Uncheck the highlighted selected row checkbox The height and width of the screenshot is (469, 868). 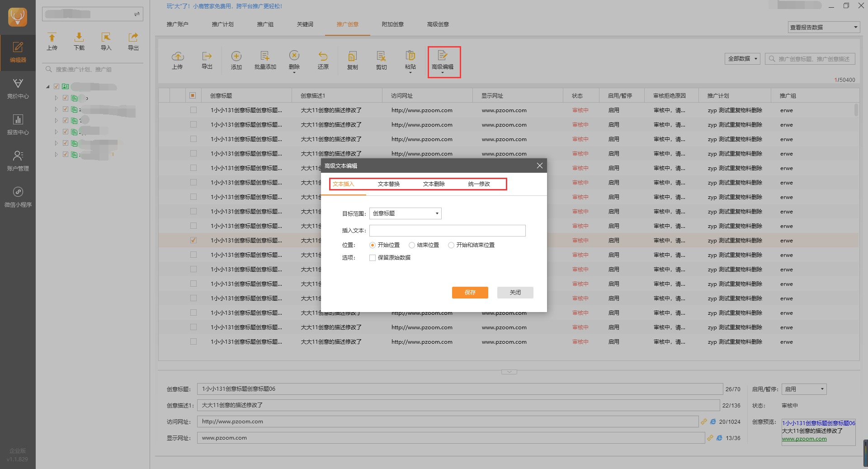[x=193, y=240]
